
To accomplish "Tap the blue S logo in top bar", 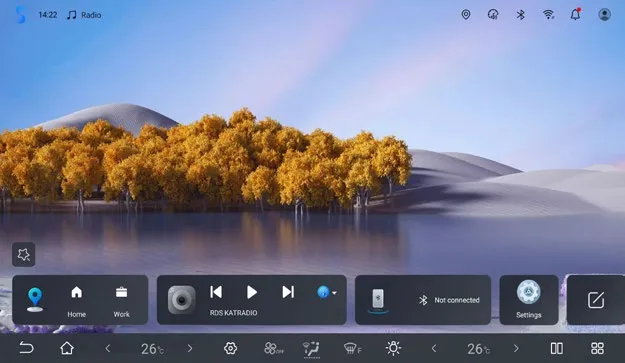I will [x=20, y=14].
